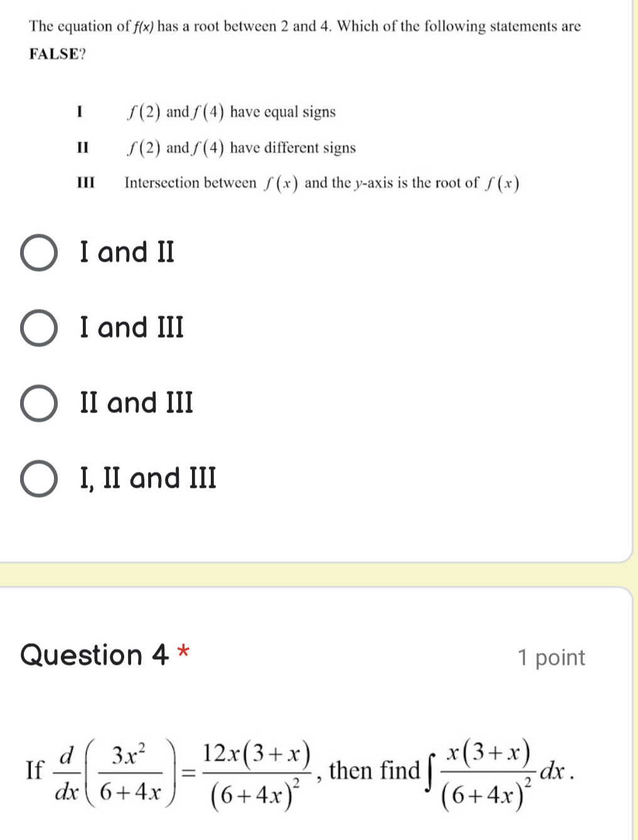Click the "Question 4" heading
638x840 pixels.
pyautogui.click(x=95, y=655)
